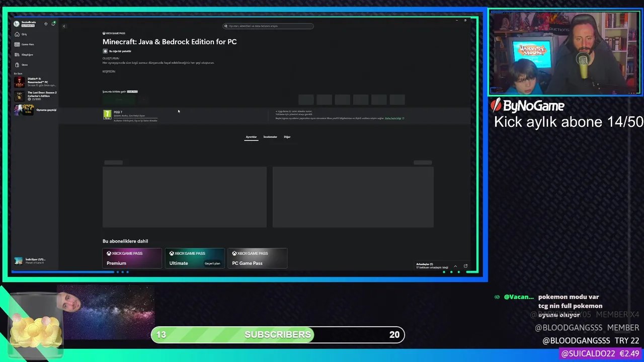Maximize the Xbox app window
Image resolution: width=644 pixels, height=362 pixels.
465,21
